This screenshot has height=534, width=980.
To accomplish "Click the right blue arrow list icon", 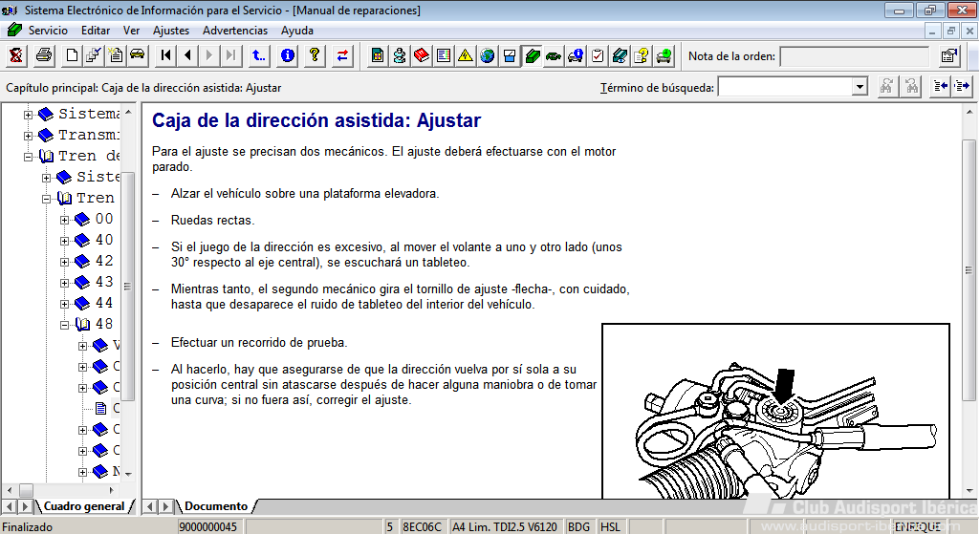I will pos(963,87).
